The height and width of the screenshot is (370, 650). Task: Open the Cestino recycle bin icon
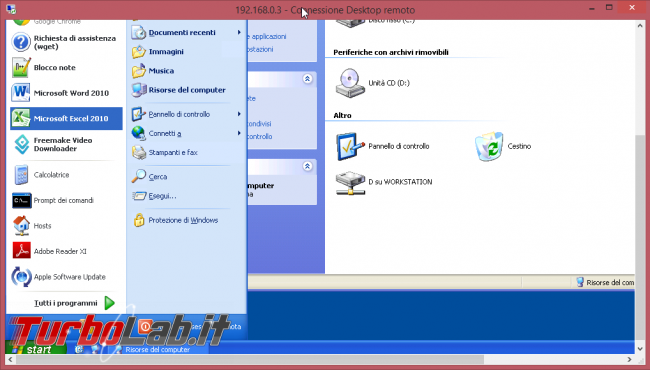[489, 146]
